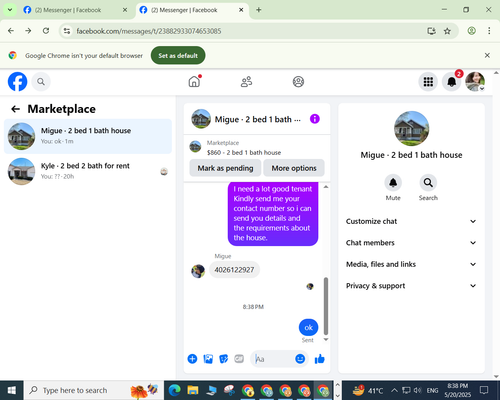The height and width of the screenshot is (400, 500).
Task: Expand Chat members section
Action: (411, 243)
